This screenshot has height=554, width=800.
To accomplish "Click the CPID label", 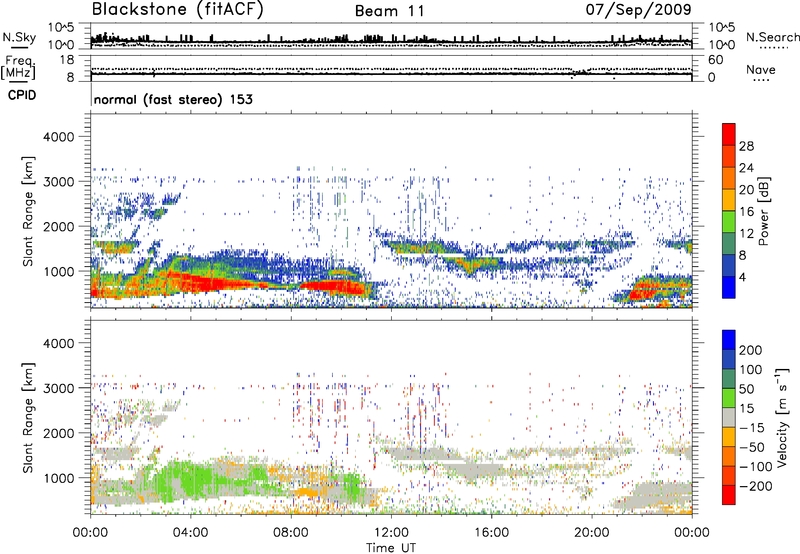I will (22, 95).
